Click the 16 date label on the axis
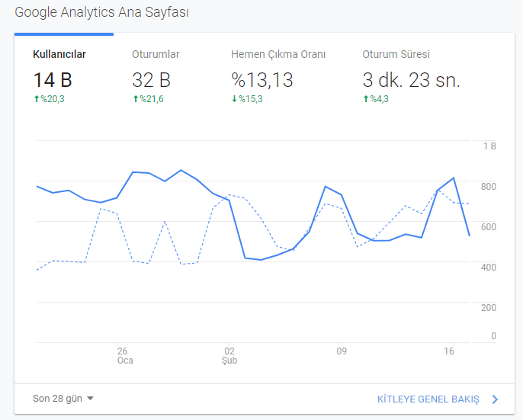This screenshot has height=420, width=523. tap(449, 351)
